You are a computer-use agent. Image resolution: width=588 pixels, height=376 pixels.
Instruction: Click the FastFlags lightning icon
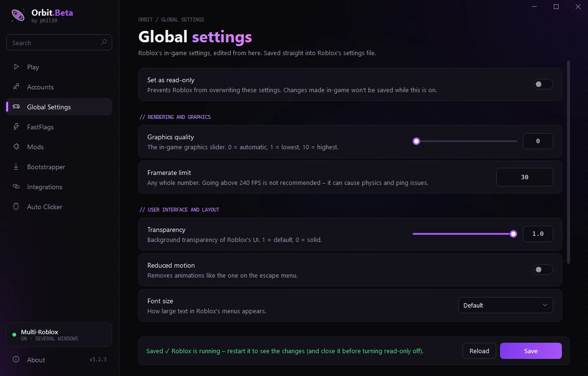pyautogui.click(x=16, y=127)
